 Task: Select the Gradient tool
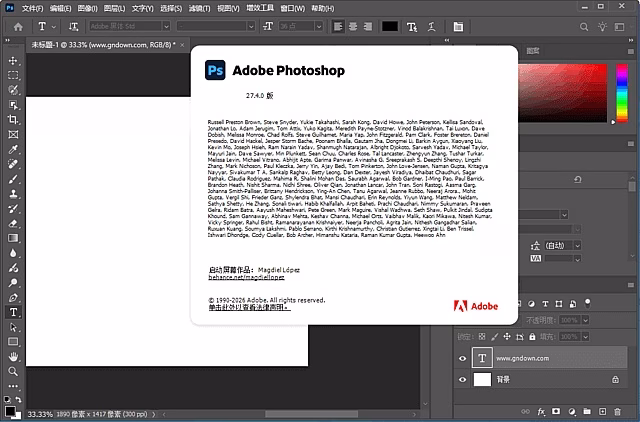tap(13, 238)
